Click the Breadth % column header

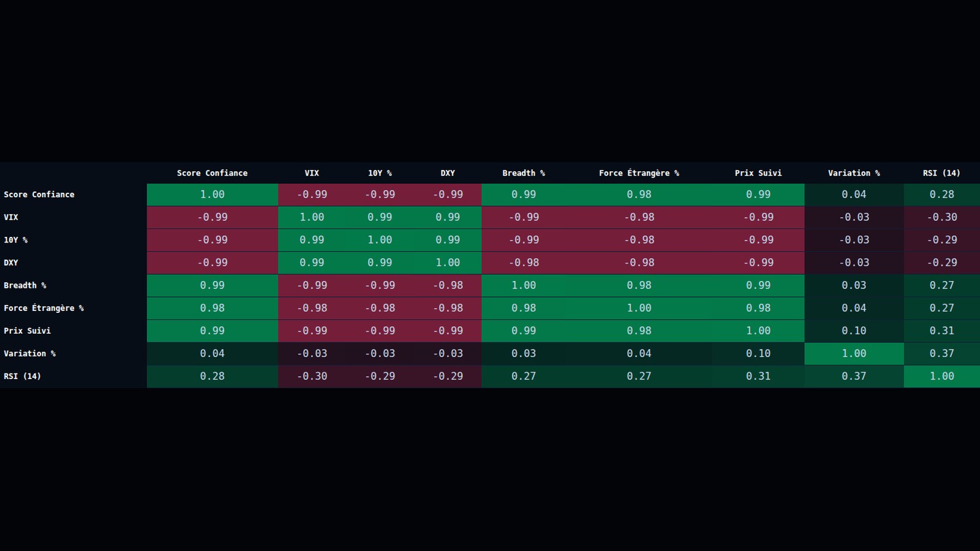pos(524,173)
